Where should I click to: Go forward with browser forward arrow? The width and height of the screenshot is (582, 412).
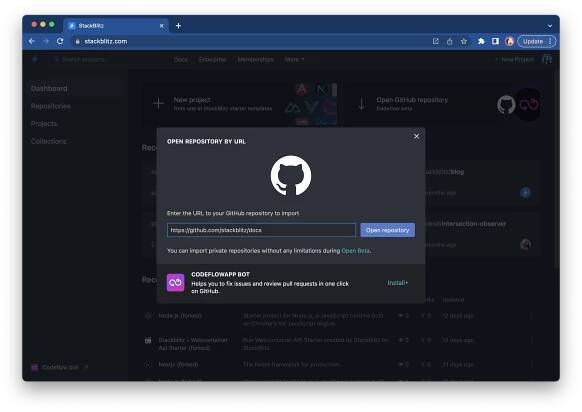pos(46,41)
